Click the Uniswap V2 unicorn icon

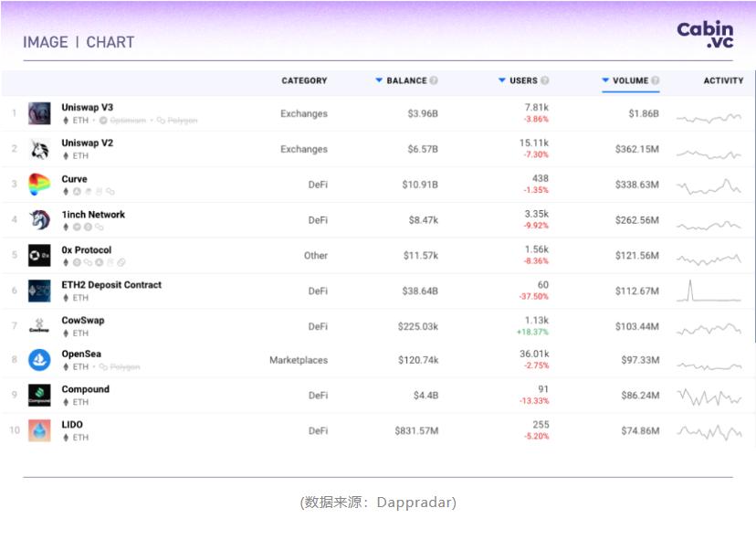(39, 149)
